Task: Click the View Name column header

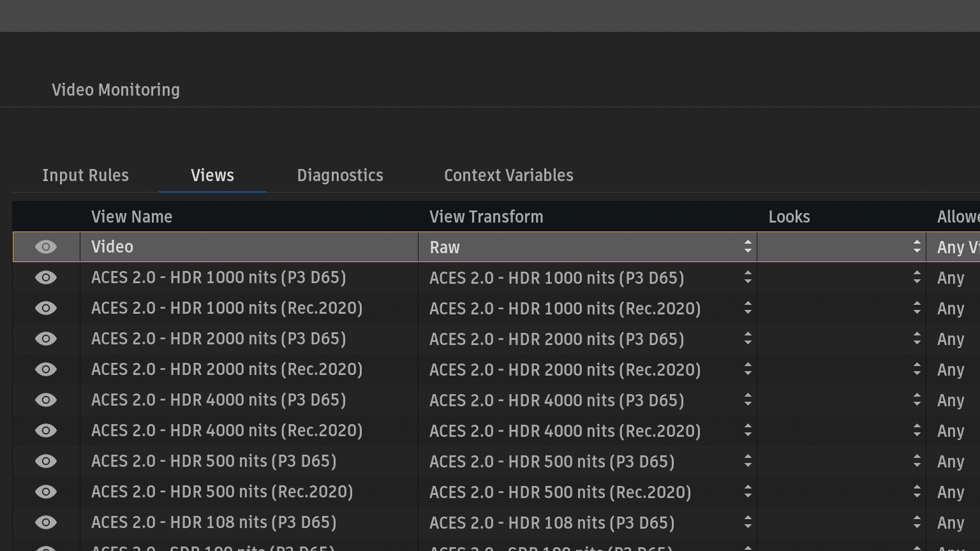Action: (x=131, y=217)
